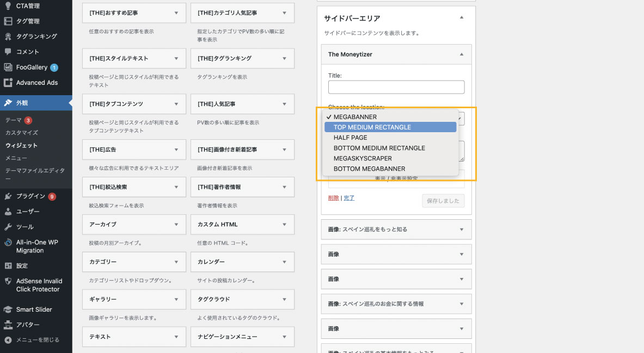Expand the [THE]絞込検索 widget

[176, 187]
